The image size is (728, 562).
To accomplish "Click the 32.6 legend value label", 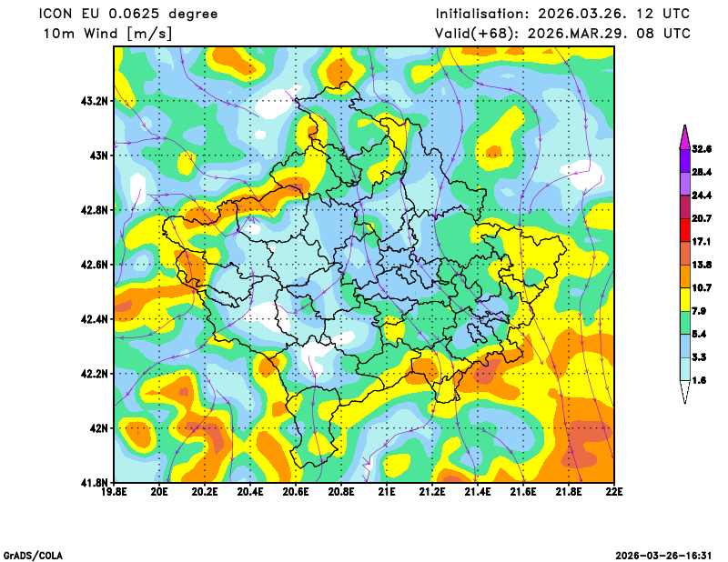I will pos(701,149).
